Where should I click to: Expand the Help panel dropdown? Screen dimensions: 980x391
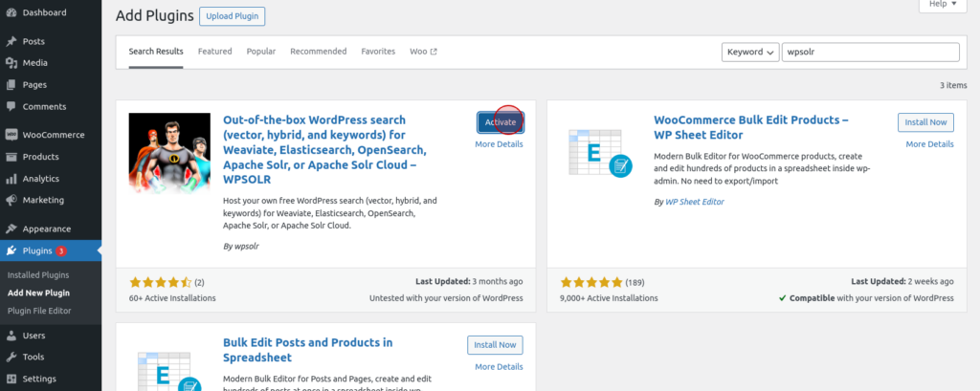click(x=943, y=4)
